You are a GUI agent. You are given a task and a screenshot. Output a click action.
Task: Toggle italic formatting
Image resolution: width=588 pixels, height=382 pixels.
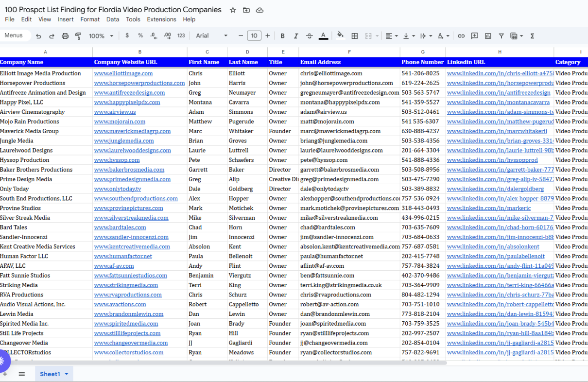pyautogui.click(x=296, y=36)
